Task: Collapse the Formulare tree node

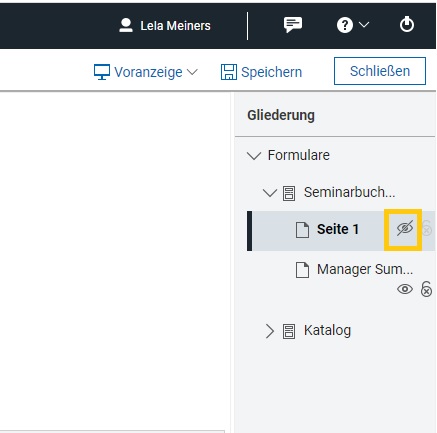Action: pyautogui.click(x=254, y=155)
